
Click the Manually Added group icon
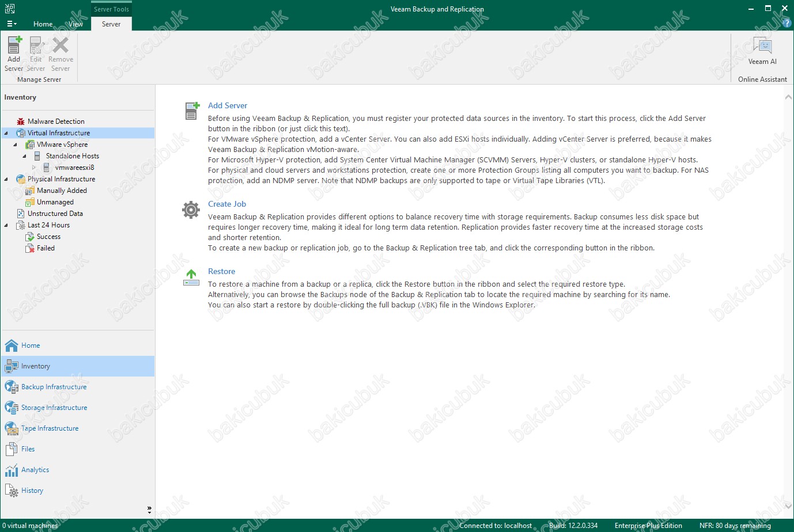coord(30,191)
